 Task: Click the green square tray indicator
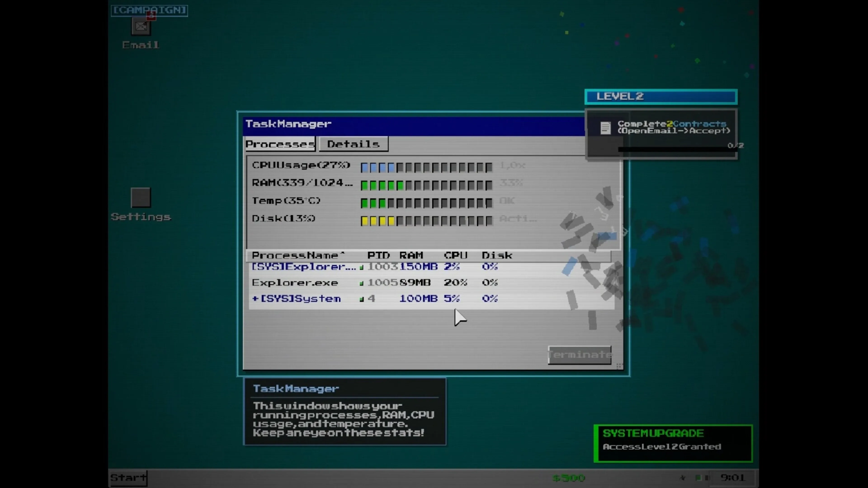(698, 478)
